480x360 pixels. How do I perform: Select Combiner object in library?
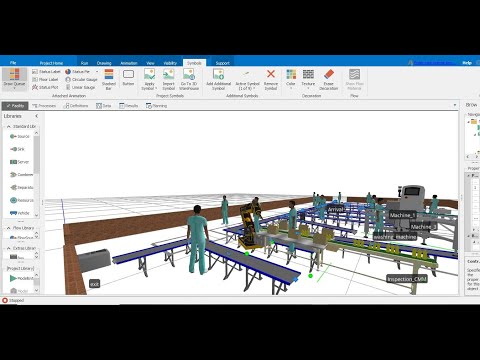[x=21, y=174]
